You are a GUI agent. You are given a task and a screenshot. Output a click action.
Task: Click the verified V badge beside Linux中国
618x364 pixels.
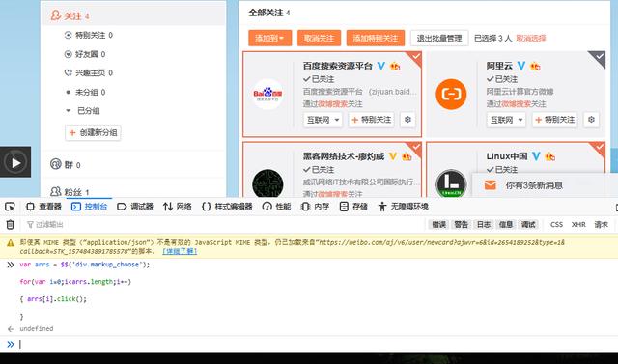tap(536, 156)
